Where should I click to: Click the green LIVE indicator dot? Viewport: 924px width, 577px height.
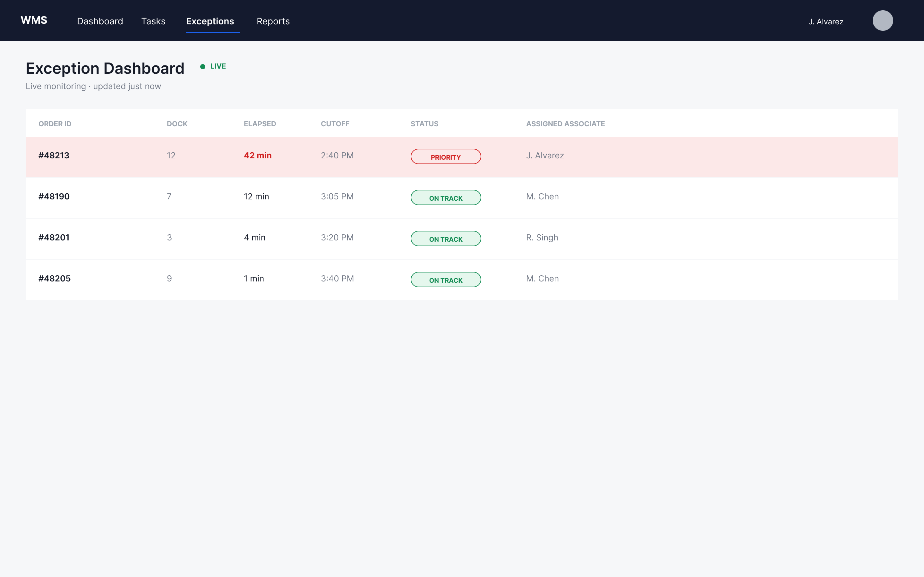[x=203, y=66]
